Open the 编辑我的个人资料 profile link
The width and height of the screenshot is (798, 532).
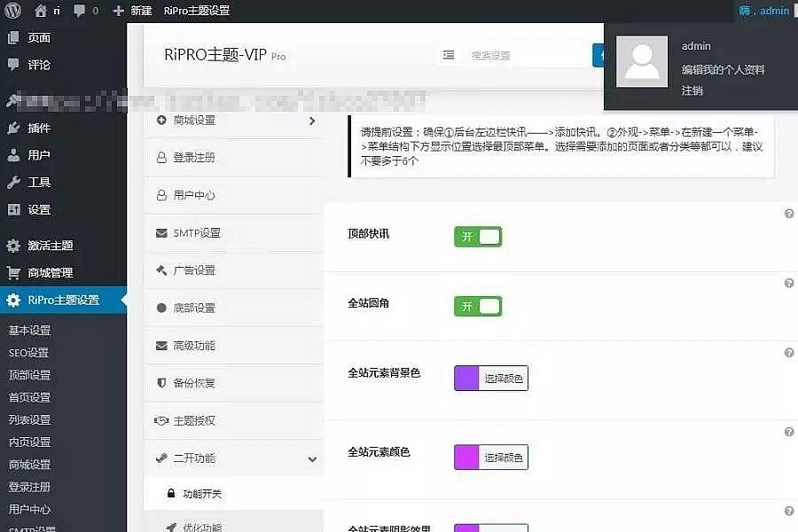tap(724, 69)
